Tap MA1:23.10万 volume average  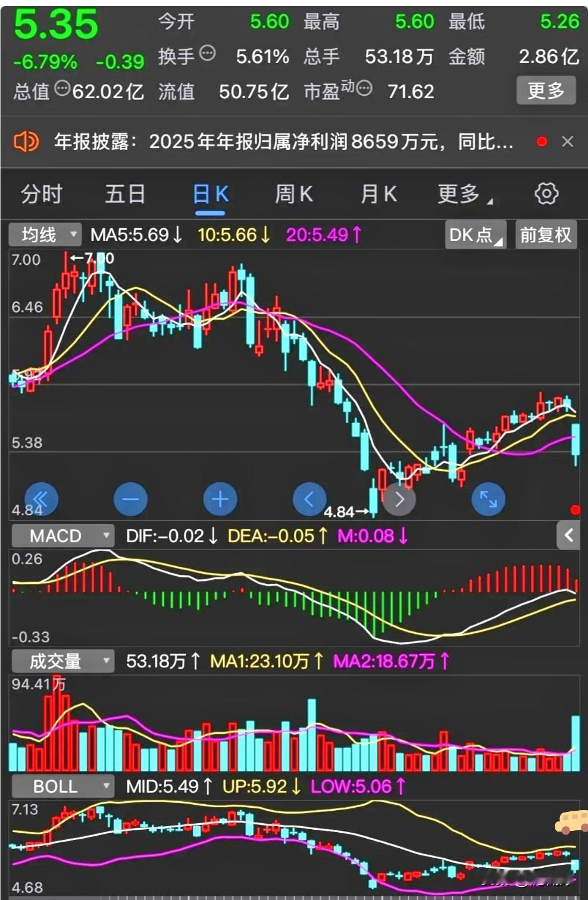coord(267,661)
